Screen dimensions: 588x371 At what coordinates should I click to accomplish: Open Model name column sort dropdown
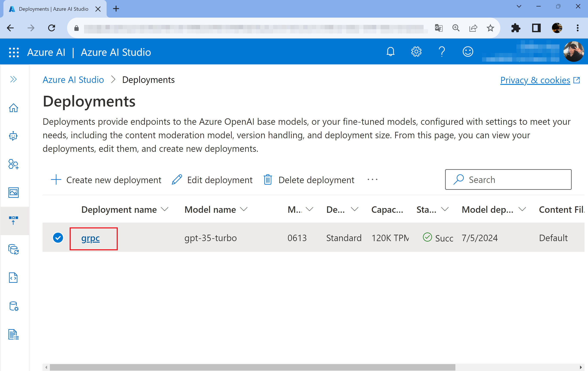coord(244,209)
